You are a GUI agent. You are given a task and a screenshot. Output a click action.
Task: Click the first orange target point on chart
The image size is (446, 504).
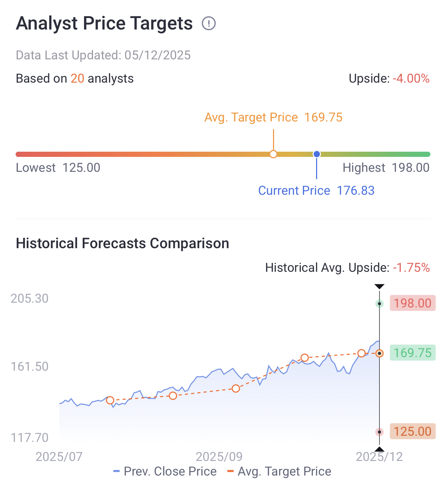pos(110,400)
